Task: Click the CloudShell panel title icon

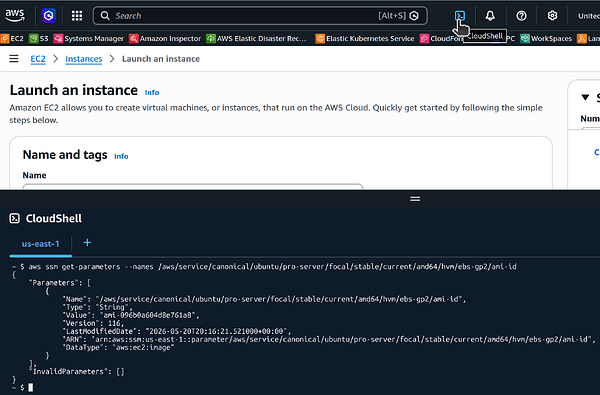Action: 15,219
